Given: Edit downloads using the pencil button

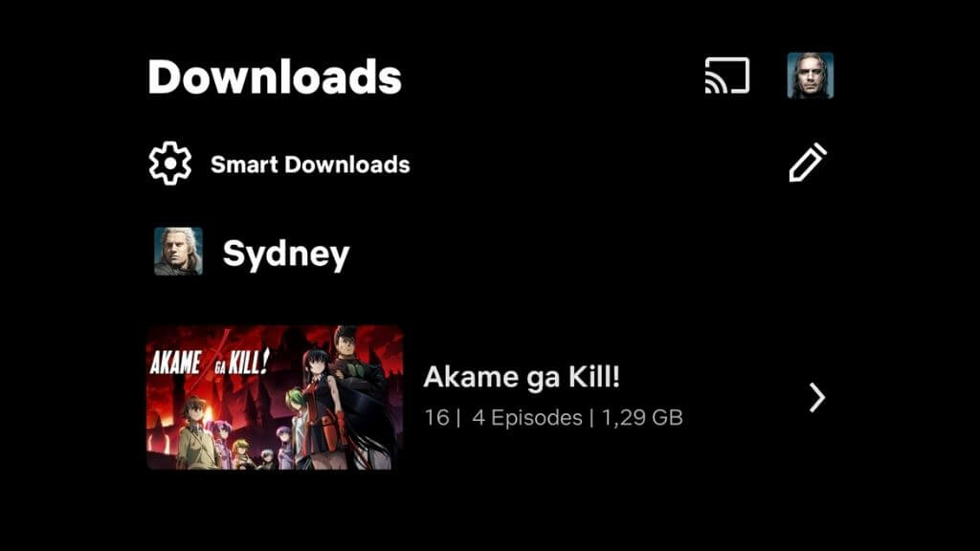Looking at the screenshot, I should (808, 163).
